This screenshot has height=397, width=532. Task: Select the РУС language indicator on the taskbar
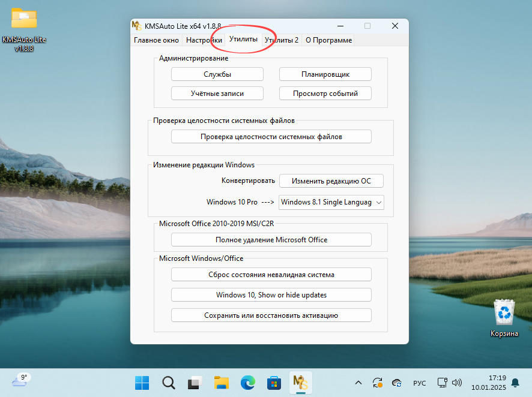pyautogui.click(x=419, y=383)
